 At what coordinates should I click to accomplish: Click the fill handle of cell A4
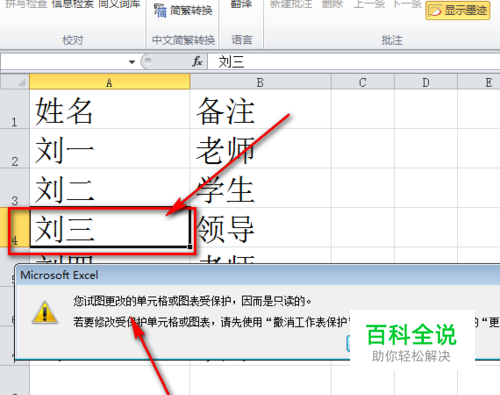tap(190, 247)
